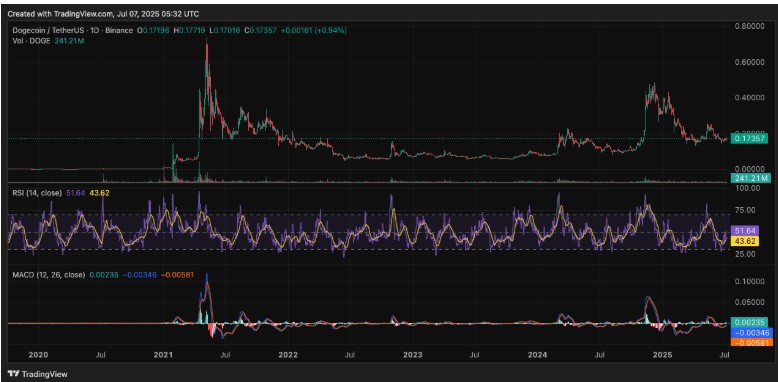Click the close value 'C0.17357' in the legend
The image size is (778, 382).
(261, 31)
